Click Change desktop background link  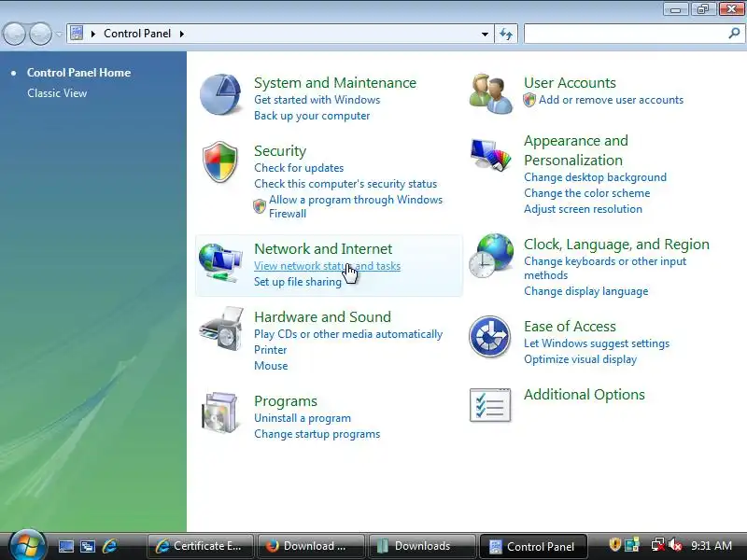pyautogui.click(x=595, y=177)
